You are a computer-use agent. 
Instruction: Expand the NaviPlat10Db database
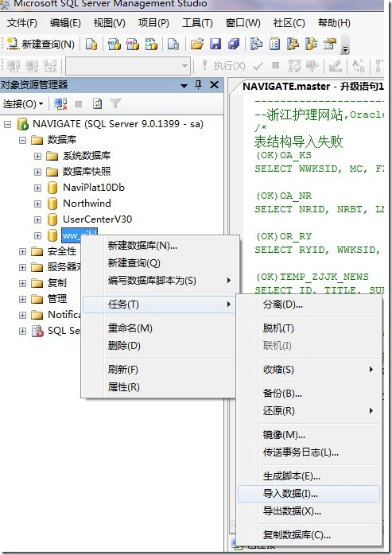click(x=37, y=188)
